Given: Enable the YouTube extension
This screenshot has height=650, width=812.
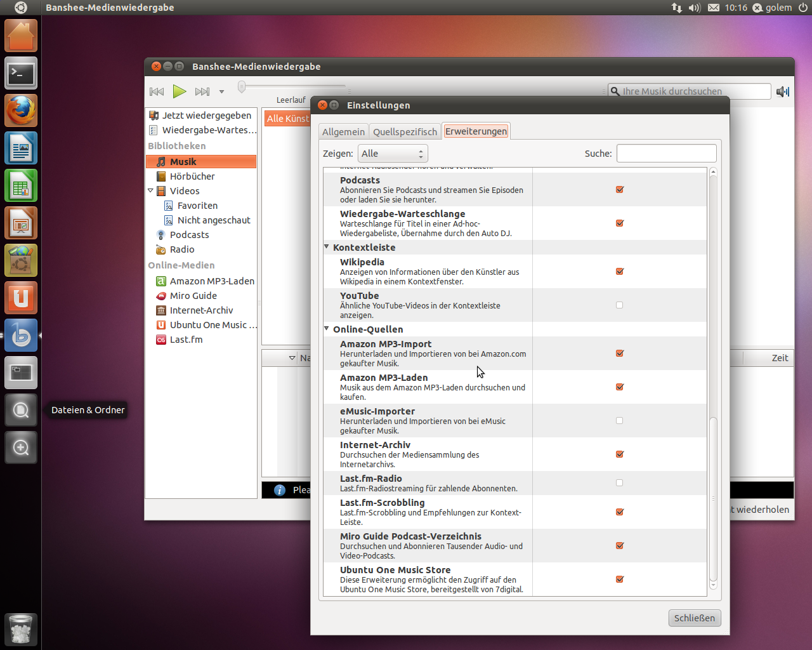Looking at the screenshot, I should pos(620,305).
